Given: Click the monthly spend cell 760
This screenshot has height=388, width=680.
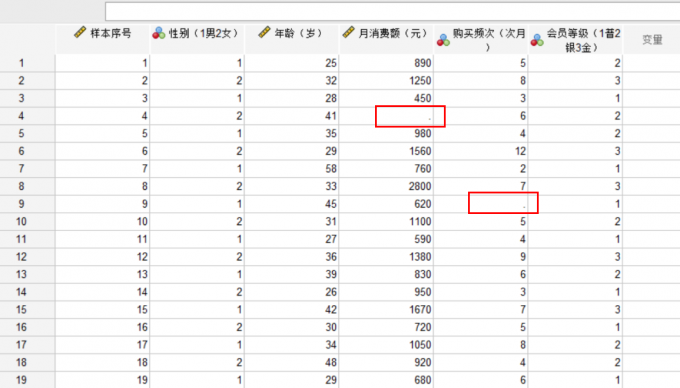Looking at the screenshot, I should tap(386, 169).
